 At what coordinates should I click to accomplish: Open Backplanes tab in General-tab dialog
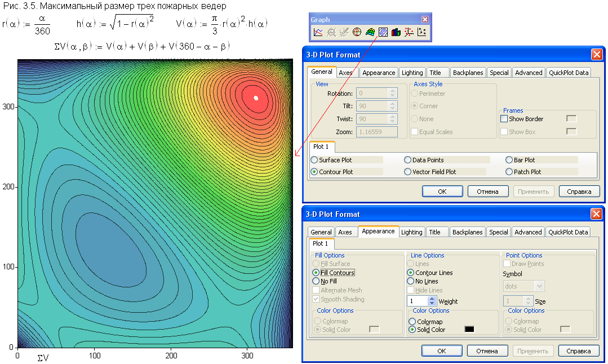pos(468,73)
